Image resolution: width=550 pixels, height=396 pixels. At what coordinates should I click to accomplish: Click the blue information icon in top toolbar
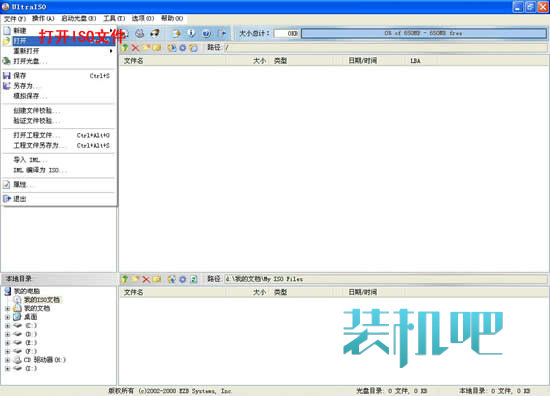click(x=192, y=33)
